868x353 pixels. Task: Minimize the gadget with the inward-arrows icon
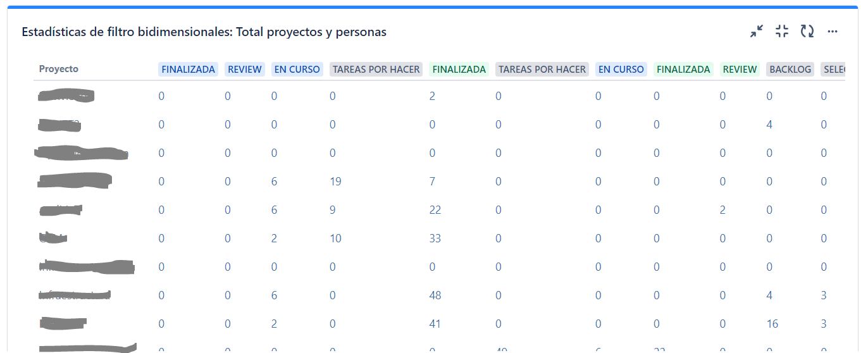tap(757, 32)
